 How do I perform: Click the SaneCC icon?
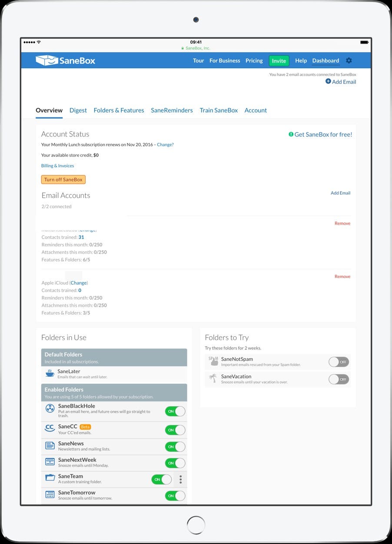[x=50, y=428]
